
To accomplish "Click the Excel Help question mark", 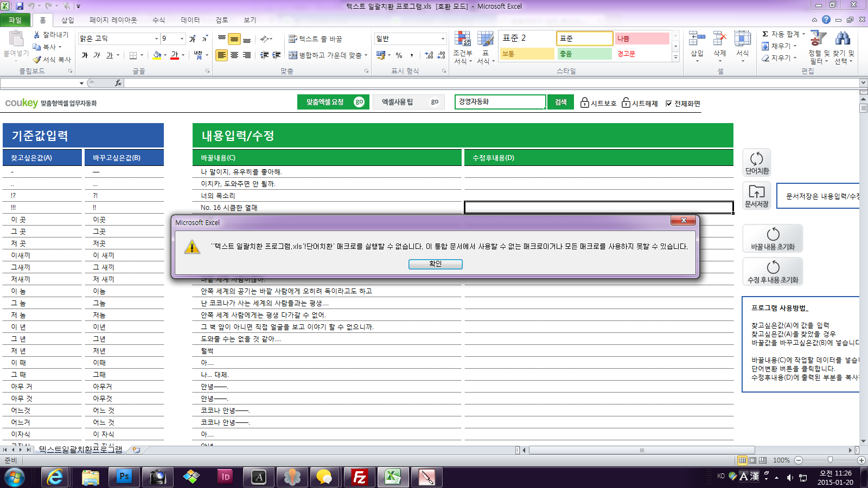I will (826, 20).
